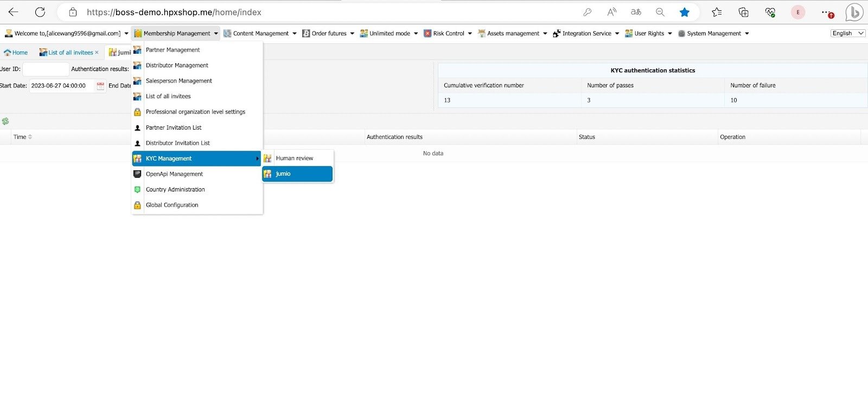Screen dimensions: 868x397
Task: Click the User ID input field
Action: pos(46,69)
